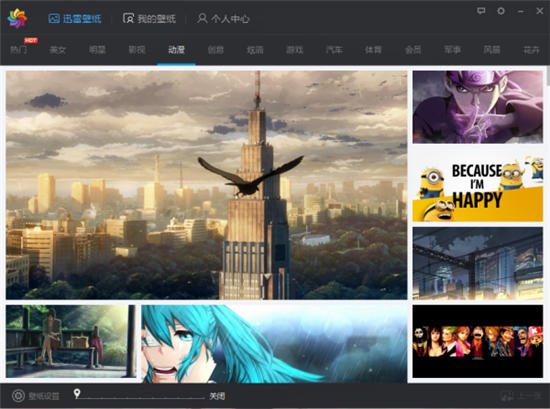Open the teal-haired Miku wallpaper thumbnail
This screenshot has height=409, width=550.
(274, 344)
